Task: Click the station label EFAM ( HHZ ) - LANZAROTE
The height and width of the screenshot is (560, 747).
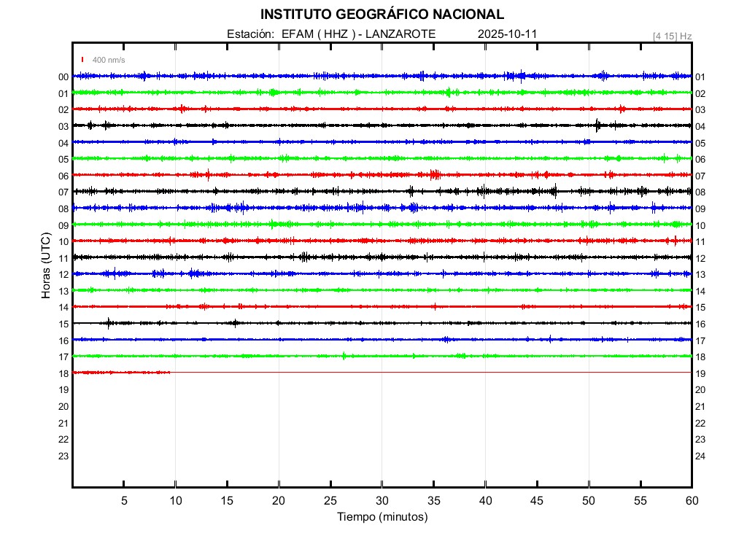Action: [358, 34]
